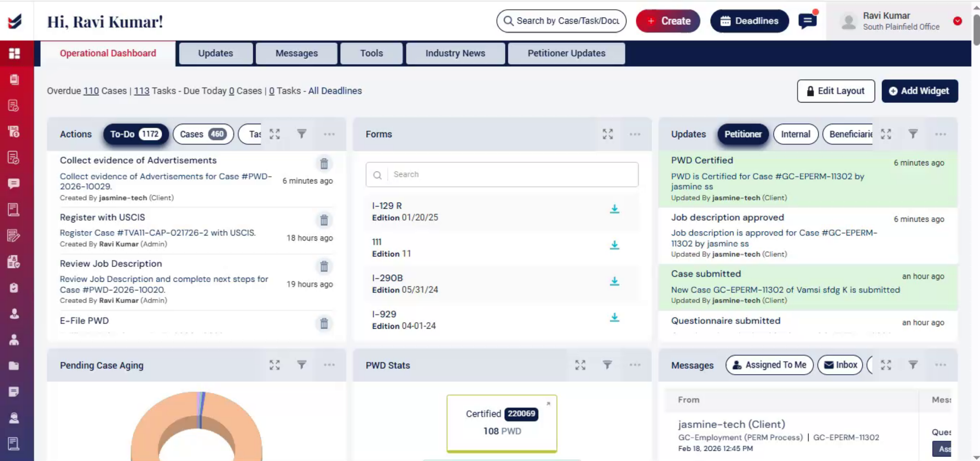Expand the Forms widget to fullscreen
980x461 pixels.
click(608, 134)
